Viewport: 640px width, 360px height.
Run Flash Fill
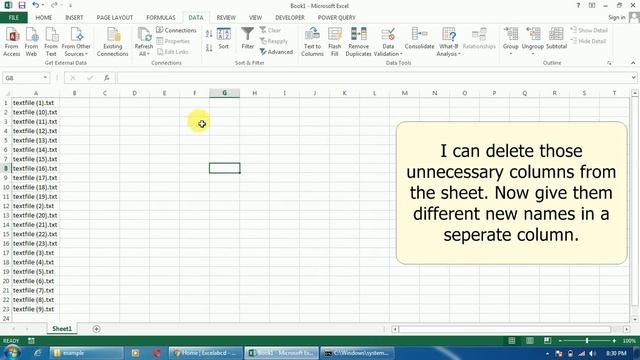(x=335, y=42)
